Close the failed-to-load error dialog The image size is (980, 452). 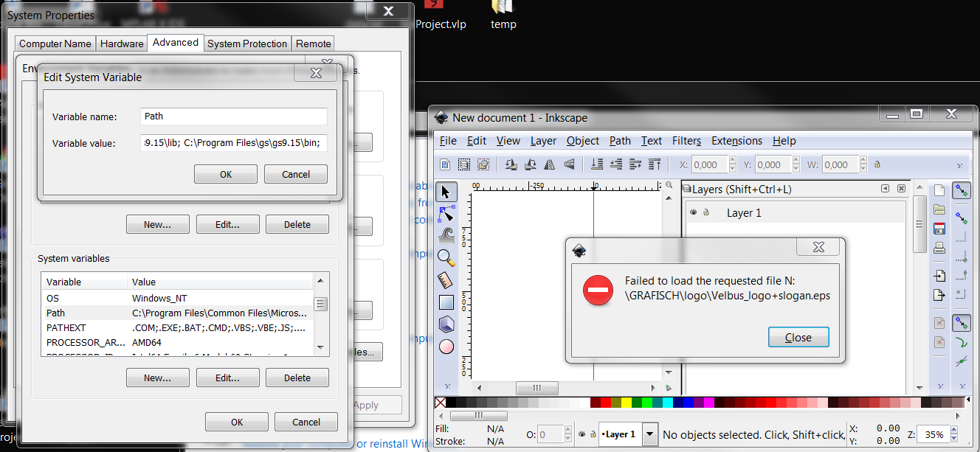coord(798,337)
